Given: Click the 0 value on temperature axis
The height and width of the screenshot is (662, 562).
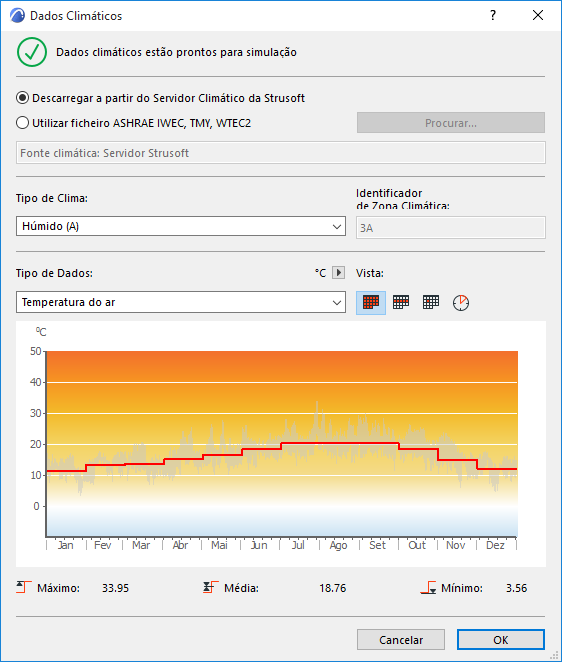Looking at the screenshot, I should pos(36,506).
